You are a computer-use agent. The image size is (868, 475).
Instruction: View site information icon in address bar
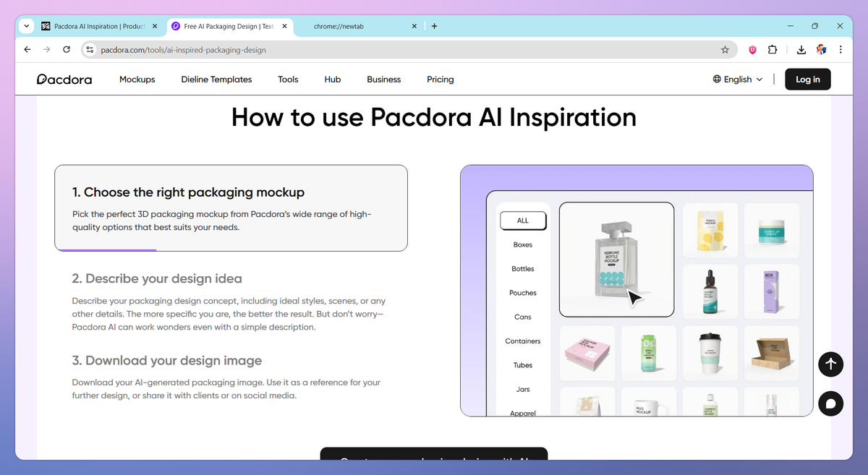[90, 50]
